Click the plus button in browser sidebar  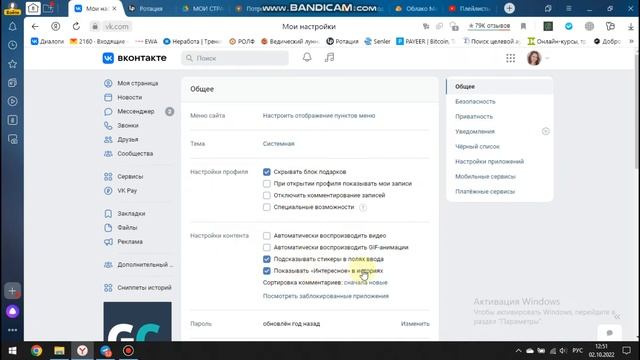(12, 291)
